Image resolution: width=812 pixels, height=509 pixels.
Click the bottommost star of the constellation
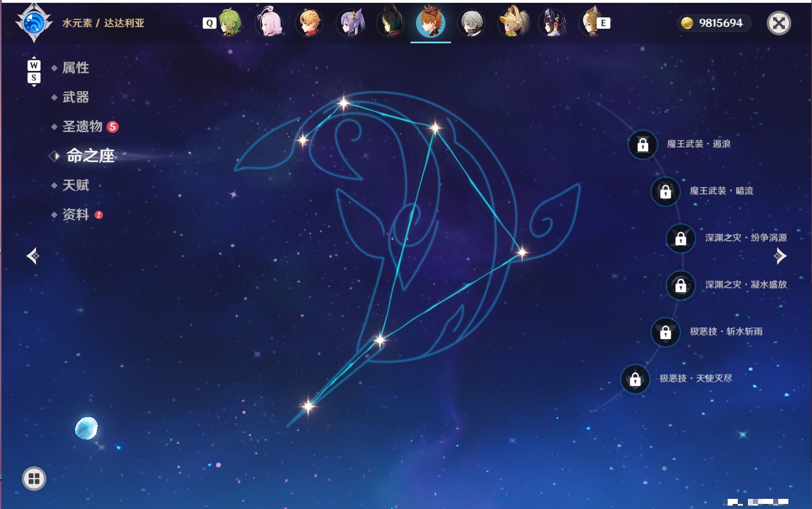coord(308,406)
